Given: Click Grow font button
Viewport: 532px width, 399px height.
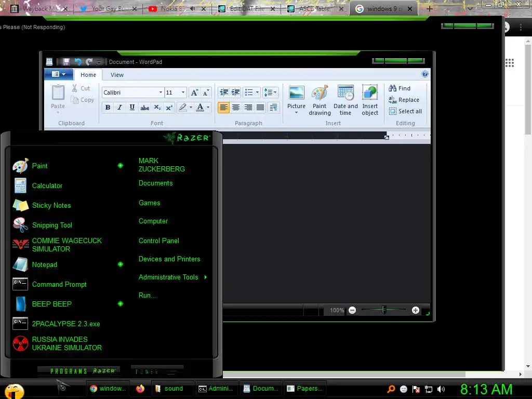Looking at the screenshot, I should coord(194,92).
